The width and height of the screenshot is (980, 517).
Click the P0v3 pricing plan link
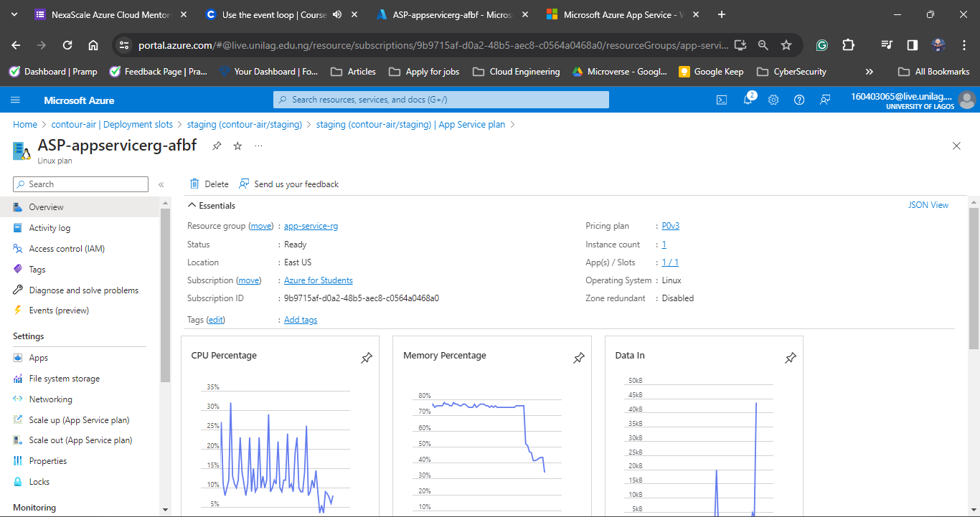point(671,226)
